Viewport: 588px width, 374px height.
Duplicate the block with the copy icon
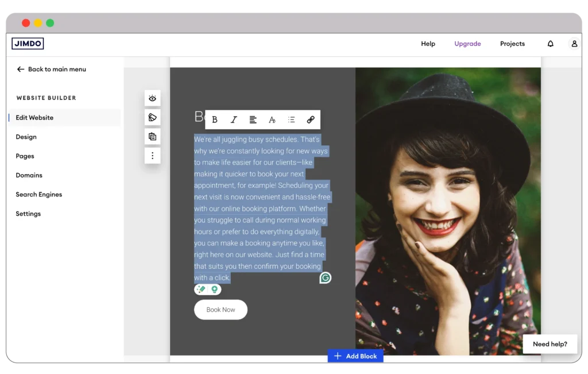tap(152, 137)
